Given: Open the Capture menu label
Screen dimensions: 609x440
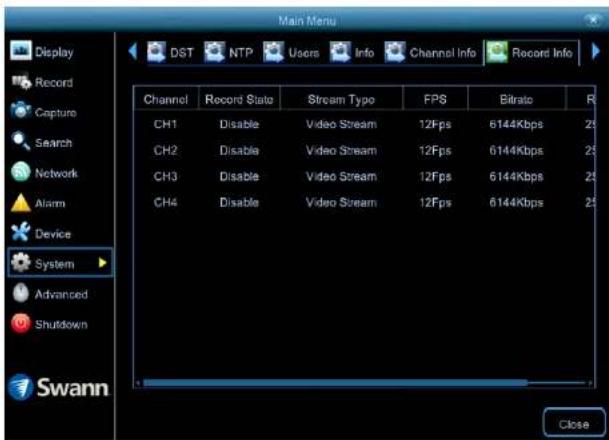Looking at the screenshot, I should pos(56,113).
